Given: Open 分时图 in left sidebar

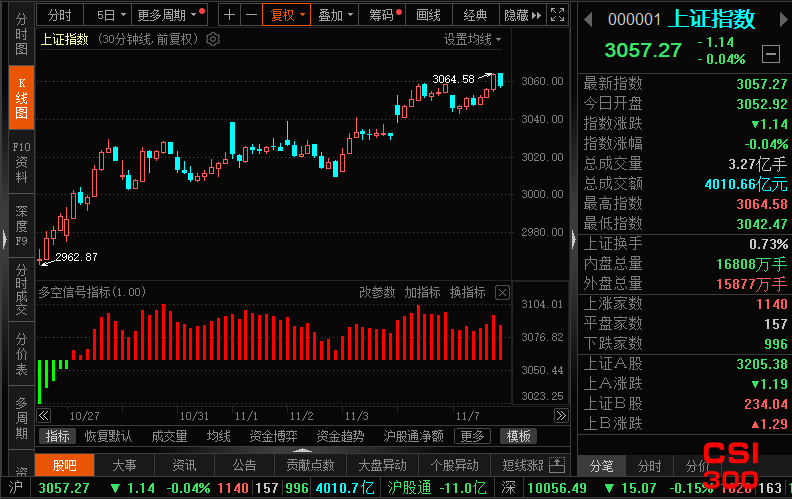Looking at the screenshot, I should click(x=21, y=34).
